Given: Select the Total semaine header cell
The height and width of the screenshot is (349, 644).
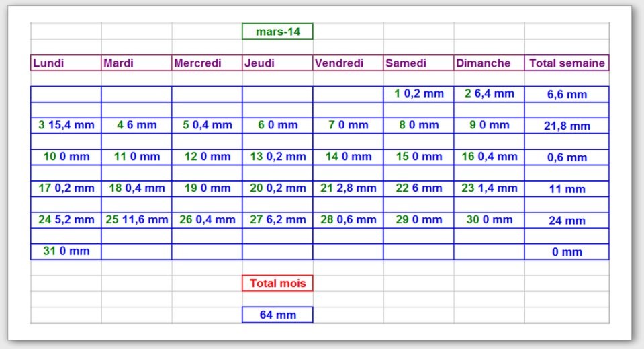Looking at the screenshot, I should point(567,63).
